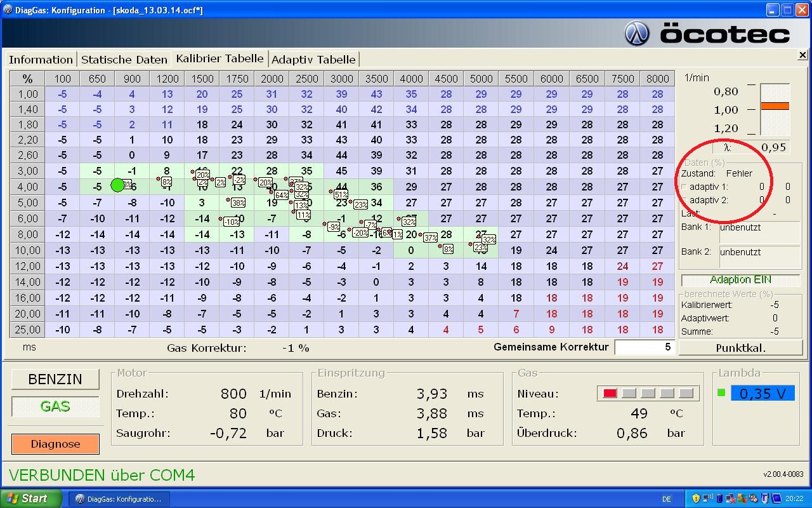Screen dimensions: 812x508
Task: Toggle the adaptiv 2 checkbox
Action: 684,200
